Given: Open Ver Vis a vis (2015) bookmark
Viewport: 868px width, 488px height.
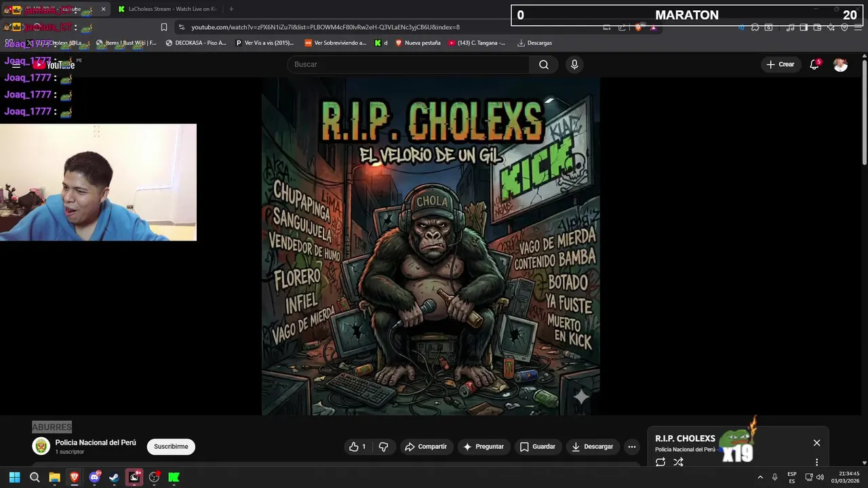Looking at the screenshot, I should [264, 43].
